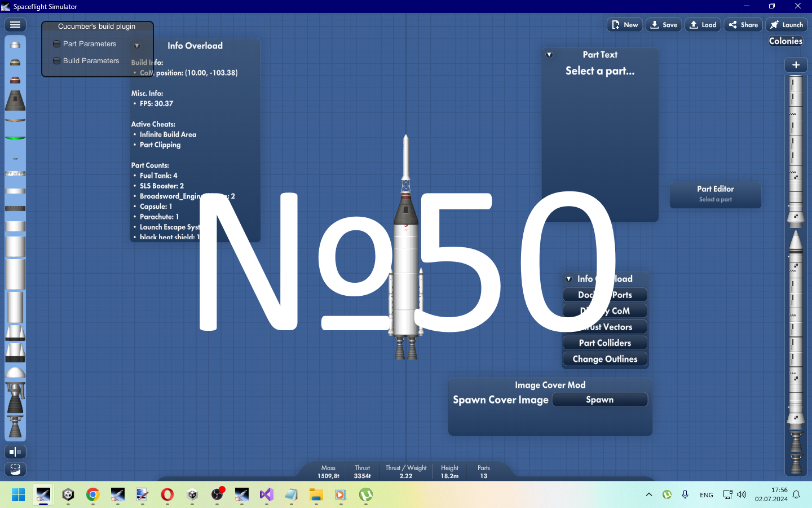Collapse the Info Overload stats panel
The width and height of the screenshot is (812, 508).
[x=137, y=46]
